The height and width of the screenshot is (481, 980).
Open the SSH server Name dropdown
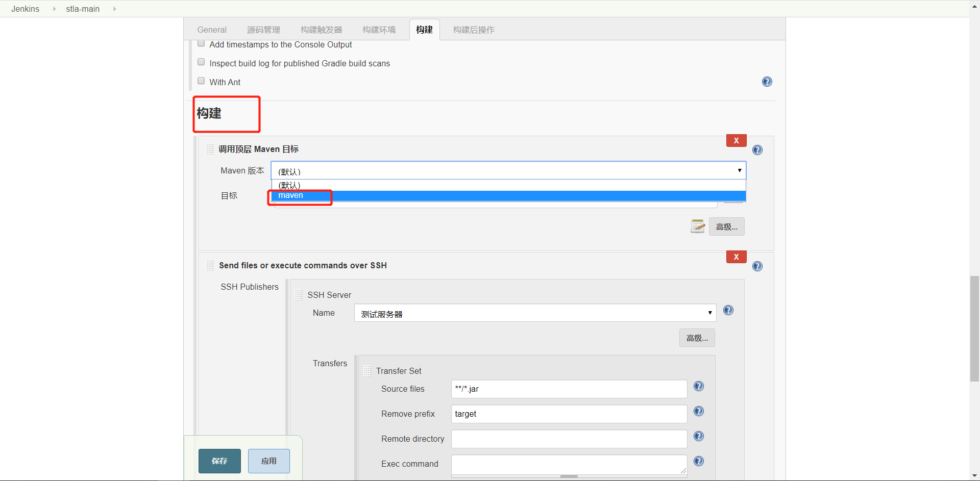coord(709,313)
